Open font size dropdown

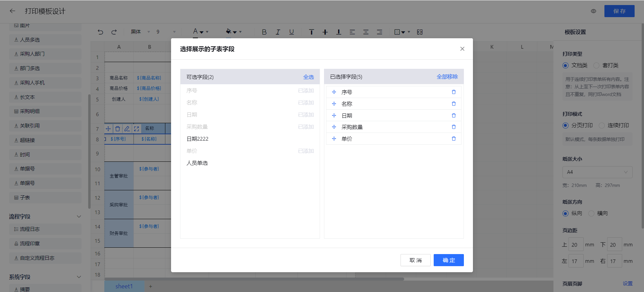166,32
